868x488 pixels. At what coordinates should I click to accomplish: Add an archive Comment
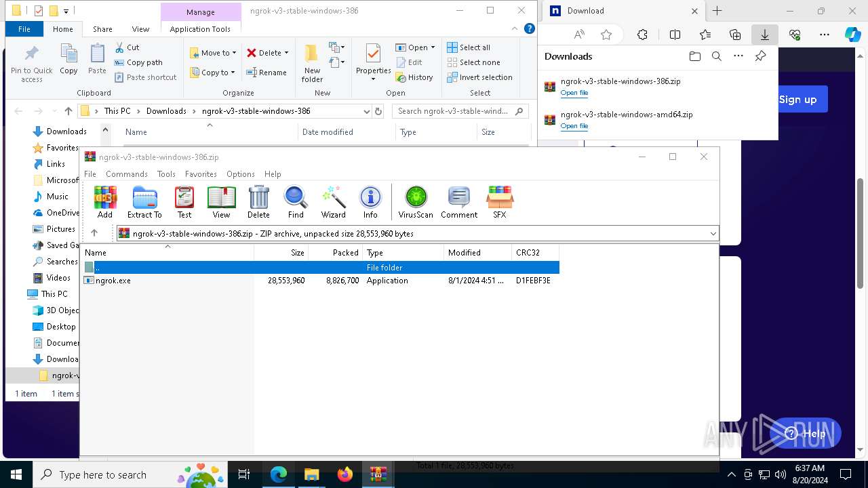(459, 202)
